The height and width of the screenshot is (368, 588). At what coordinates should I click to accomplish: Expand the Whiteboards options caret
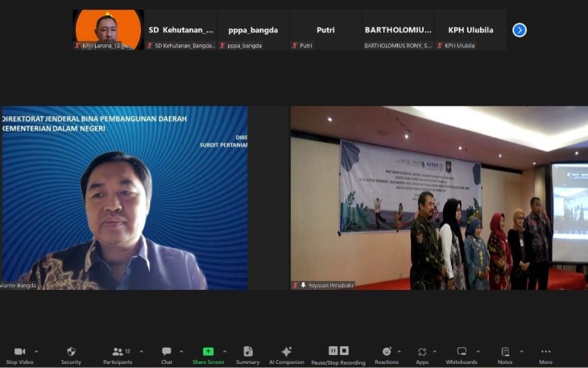478,352
